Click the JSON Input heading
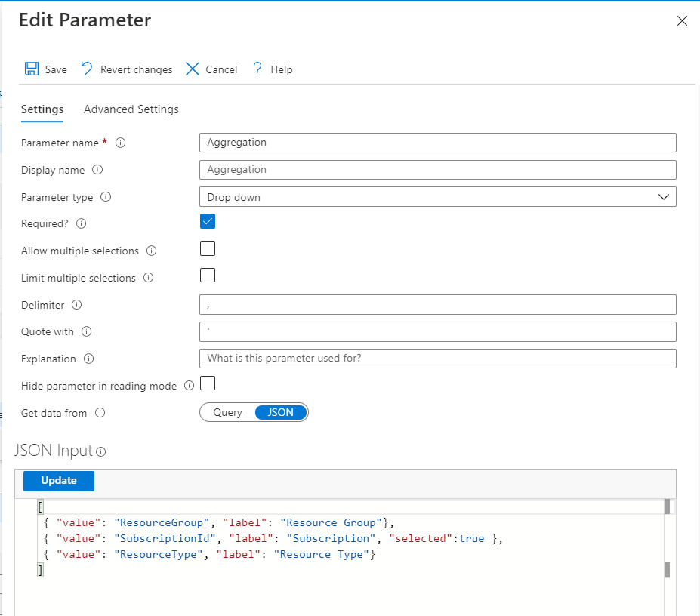700x616 pixels. [54, 451]
